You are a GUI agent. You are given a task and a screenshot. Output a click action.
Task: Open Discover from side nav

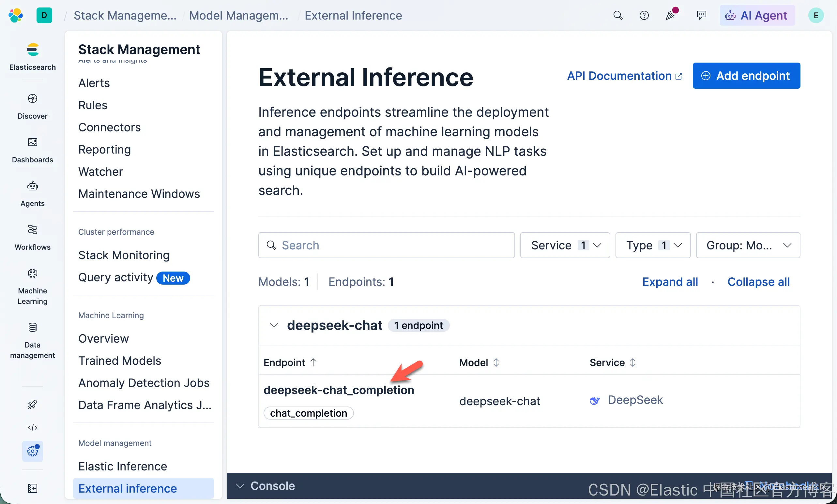[x=33, y=107]
